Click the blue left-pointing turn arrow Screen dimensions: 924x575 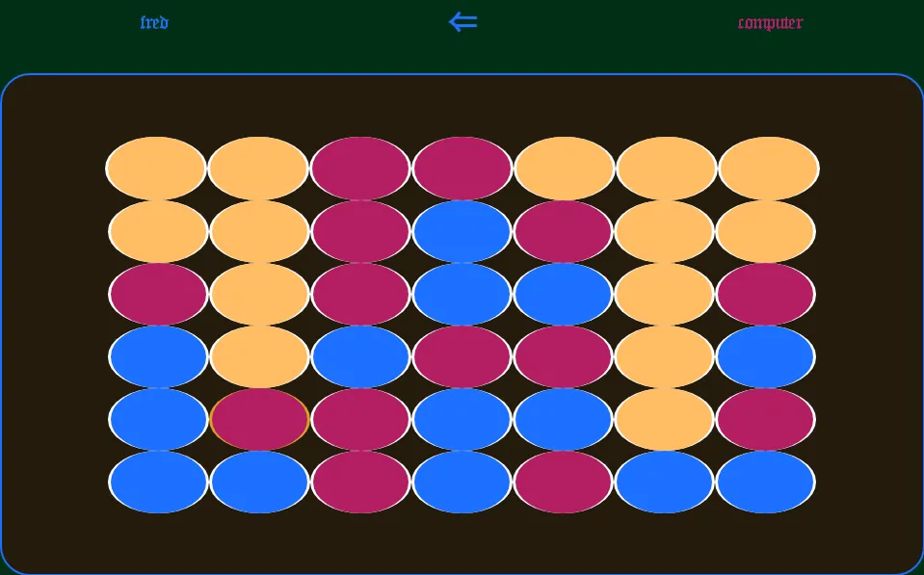[462, 22]
